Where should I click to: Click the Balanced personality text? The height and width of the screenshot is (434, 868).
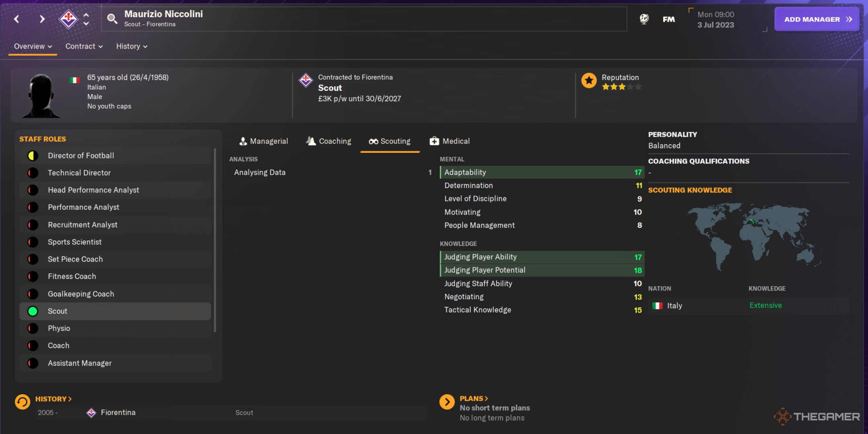click(x=664, y=146)
